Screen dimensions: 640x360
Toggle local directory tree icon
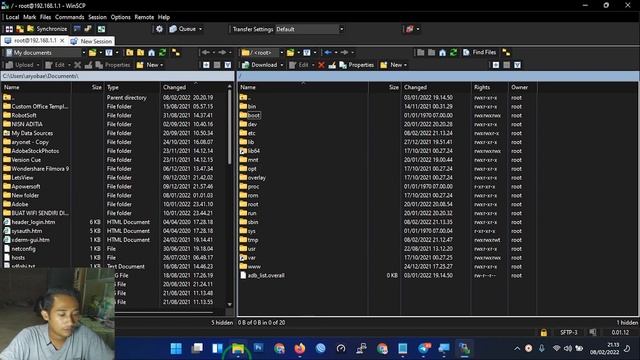click(176, 53)
